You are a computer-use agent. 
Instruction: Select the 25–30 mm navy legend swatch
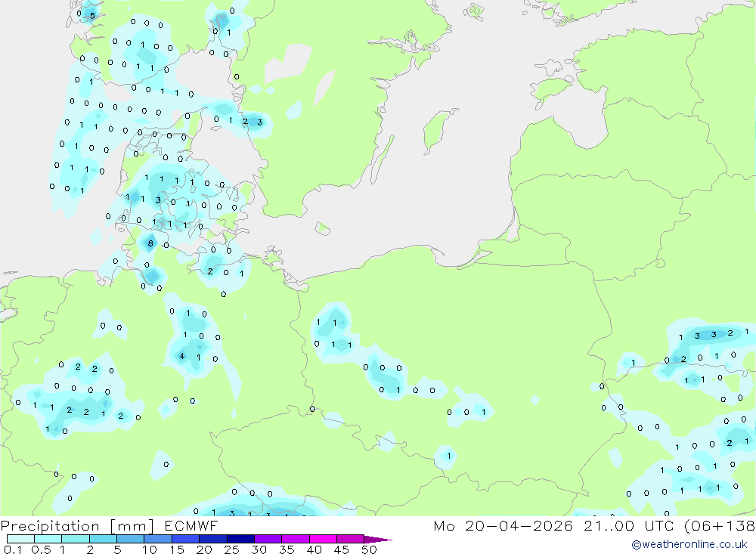[240, 539]
